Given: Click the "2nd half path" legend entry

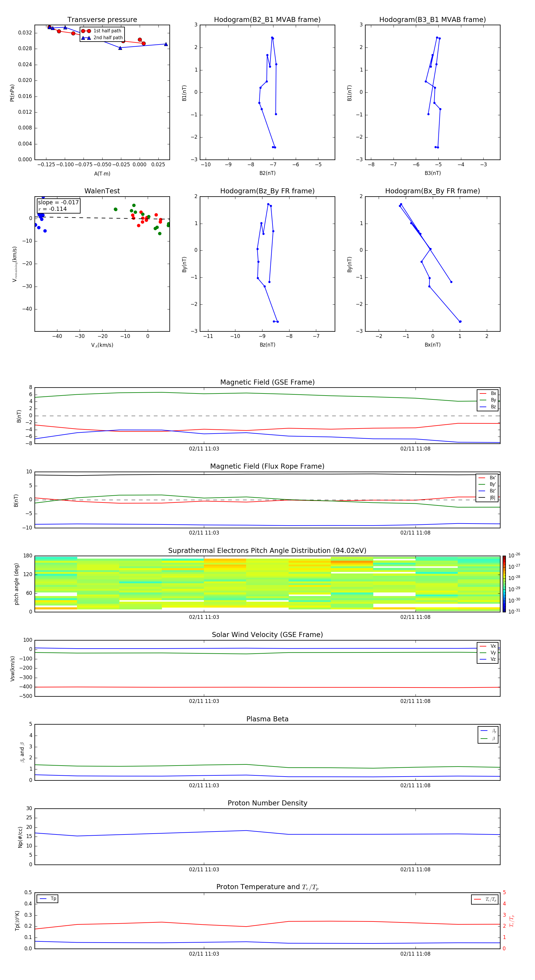Looking at the screenshot, I should pos(102,38).
